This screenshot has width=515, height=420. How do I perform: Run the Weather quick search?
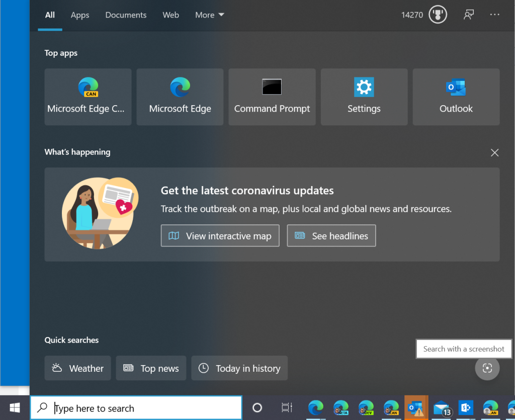click(77, 368)
